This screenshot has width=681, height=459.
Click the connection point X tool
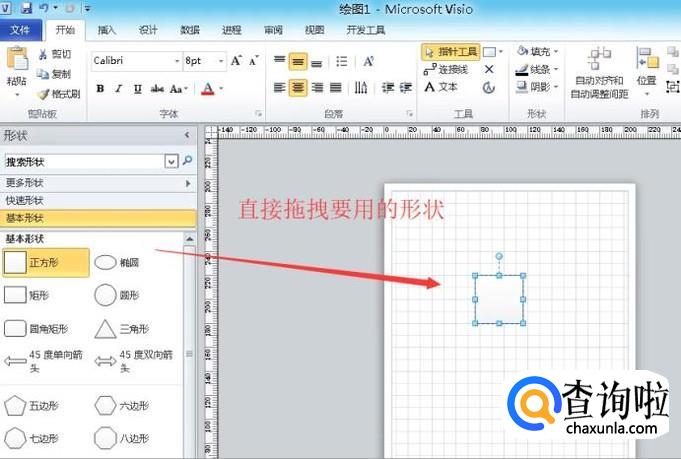[x=489, y=69]
